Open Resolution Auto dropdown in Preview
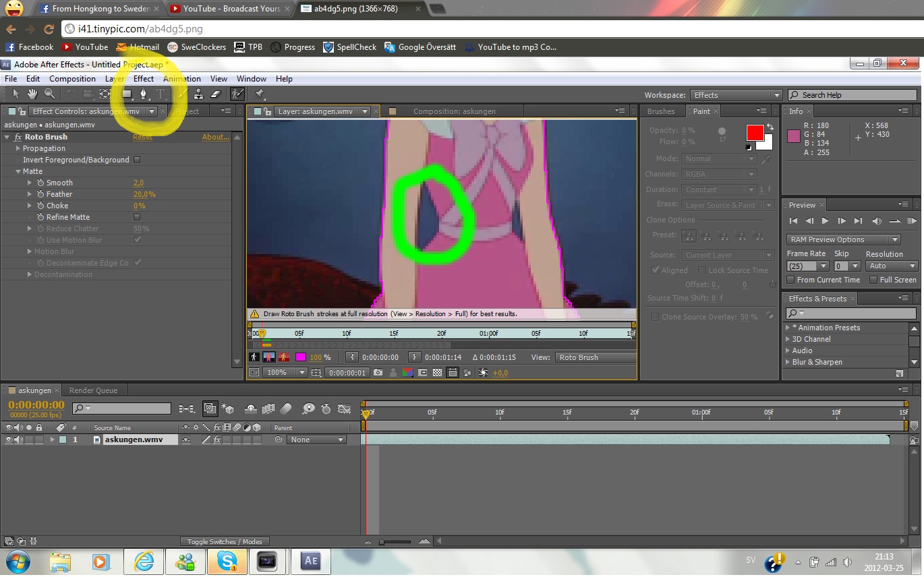Viewport: 924px width, 577px height. point(892,266)
